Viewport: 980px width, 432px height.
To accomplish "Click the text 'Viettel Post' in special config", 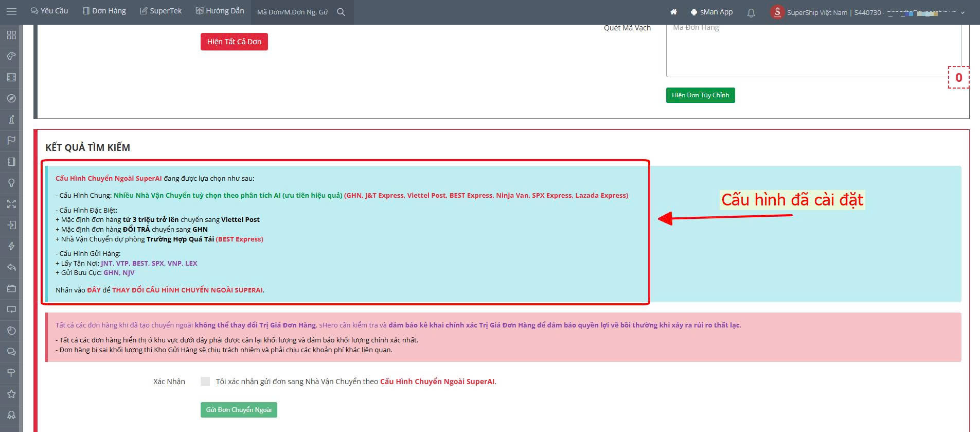I will coord(240,220).
